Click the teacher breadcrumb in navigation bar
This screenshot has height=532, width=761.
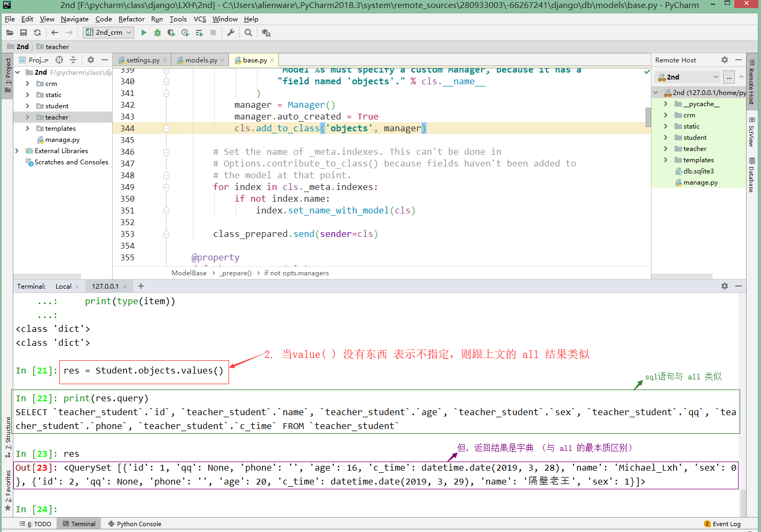[x=57, y=47]
